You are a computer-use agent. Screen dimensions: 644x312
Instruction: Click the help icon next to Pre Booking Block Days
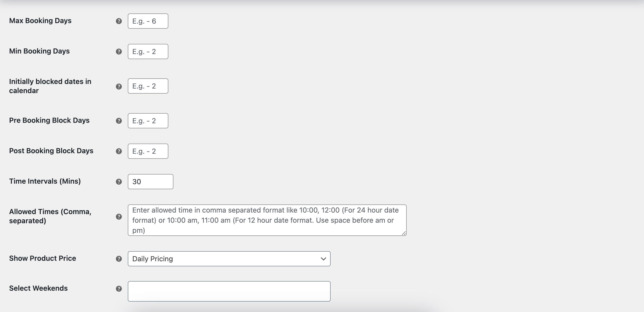pyautogui.click(x=119, y=120)
